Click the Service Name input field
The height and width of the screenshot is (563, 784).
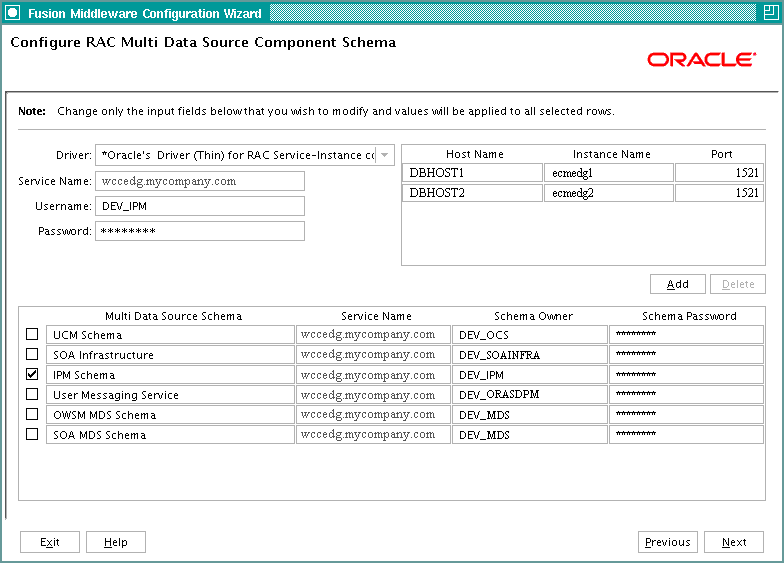pos(200,181)
